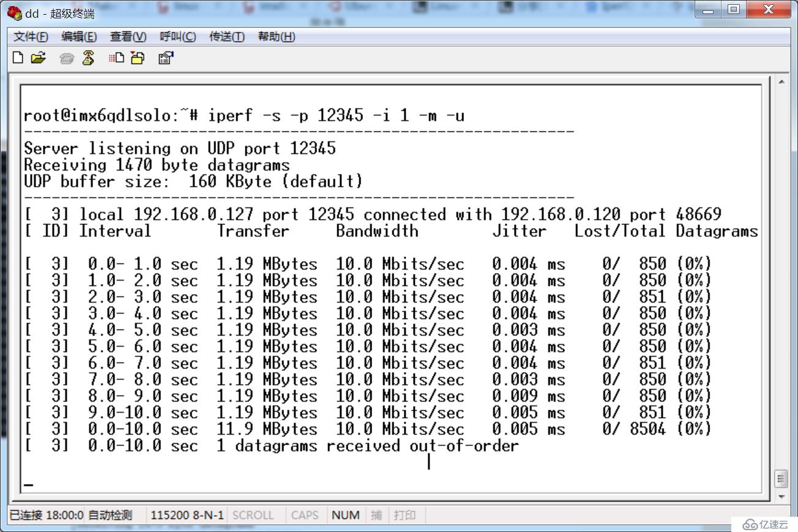Close the 超级终端 window
Image resolution: width=798 pixels, height=532 pixels.
(767, 10)
